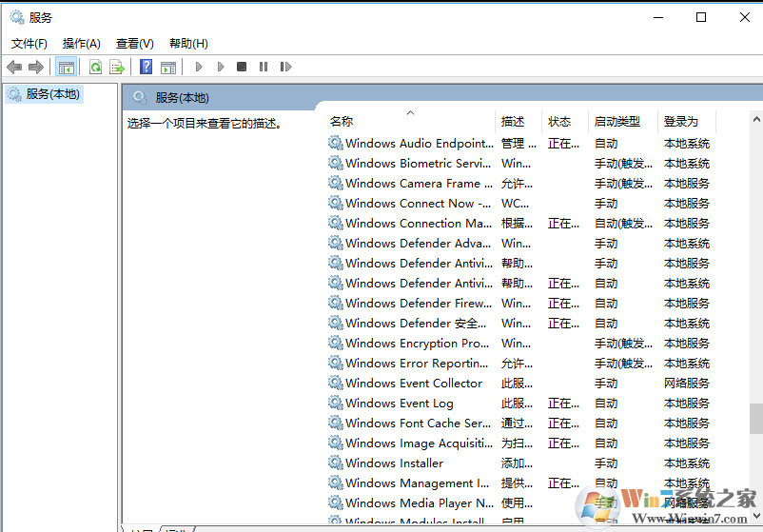Click the Refresh toolbar icon
This screenshot has width=763, height=532.
[x=95, y=67]
